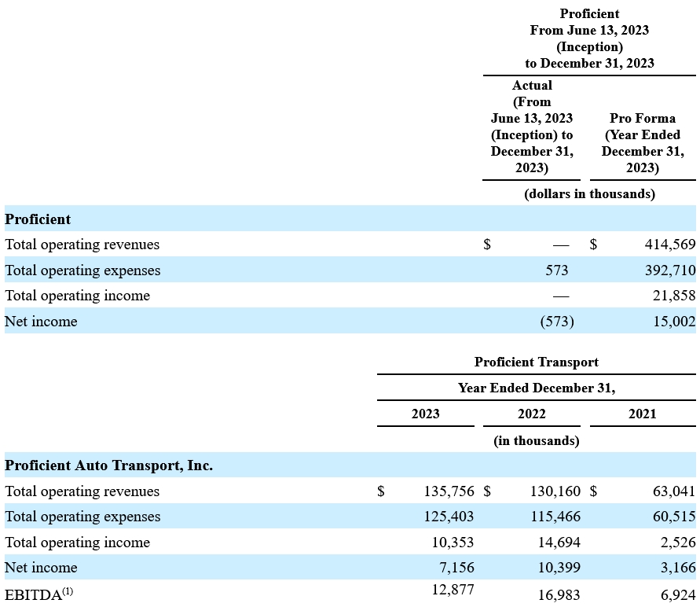Click the Pro Forma operating income 21,858
This screenshot has height=607, width=700.
click(x=673, y=296)
